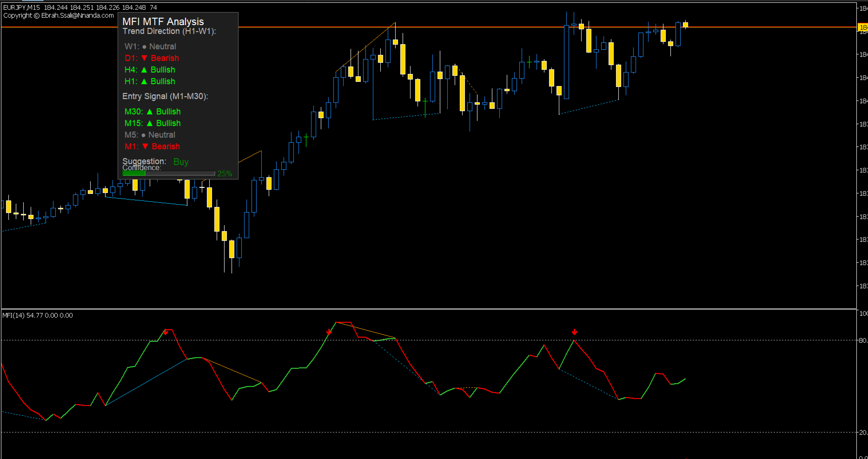Click the "Neutral" status in the M5 row

click(x=162, y=135)
